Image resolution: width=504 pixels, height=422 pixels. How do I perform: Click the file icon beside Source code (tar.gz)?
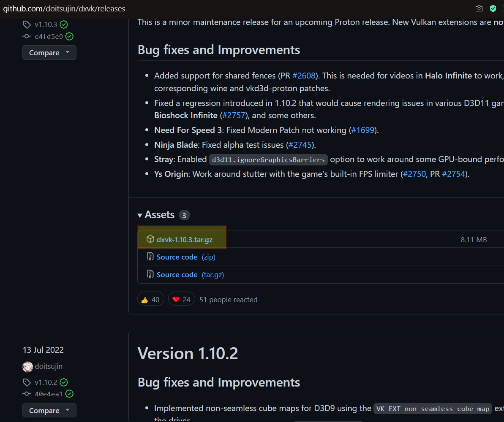click(150, 274)
